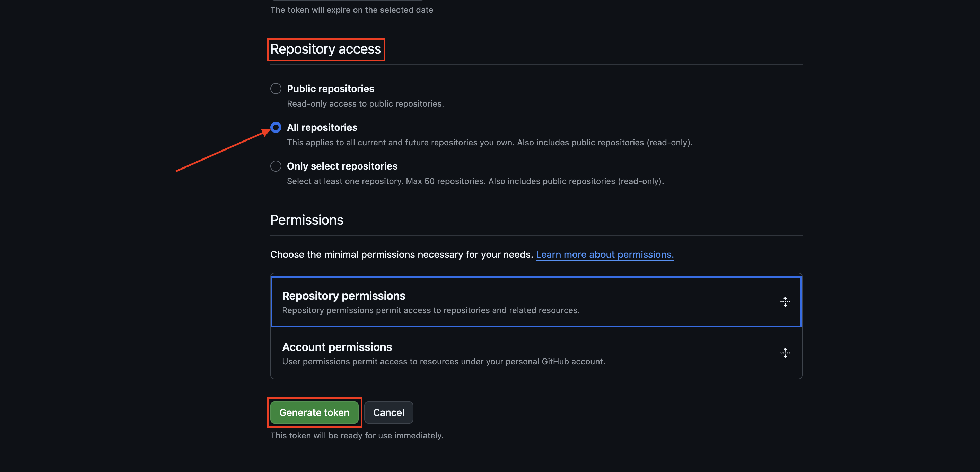Screen dimensions: 980x472
Task: Select the Public repositories radio button
Action: (276, 89)
